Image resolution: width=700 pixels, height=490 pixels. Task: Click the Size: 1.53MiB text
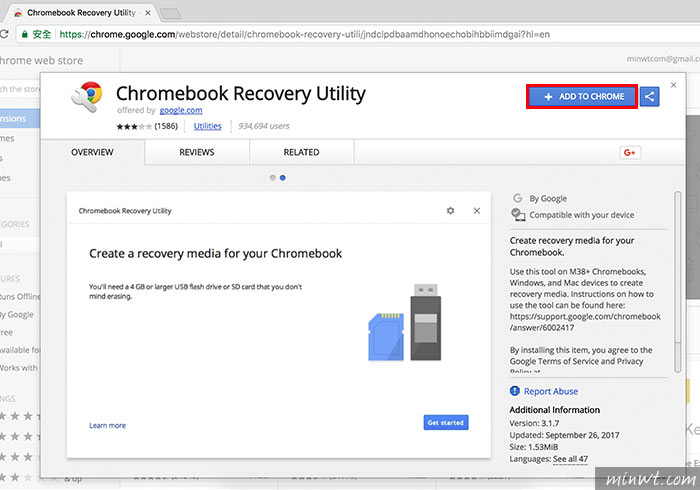pos(534,447)
